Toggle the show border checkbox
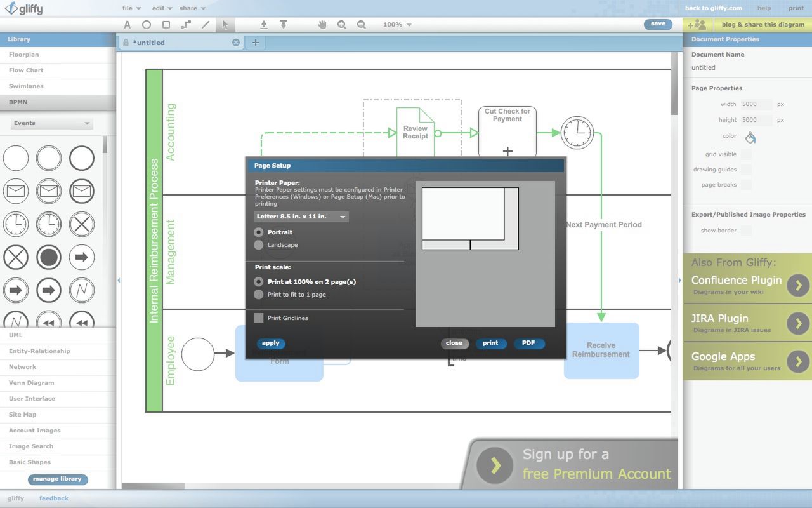812x508 pixels. (746, 231)
